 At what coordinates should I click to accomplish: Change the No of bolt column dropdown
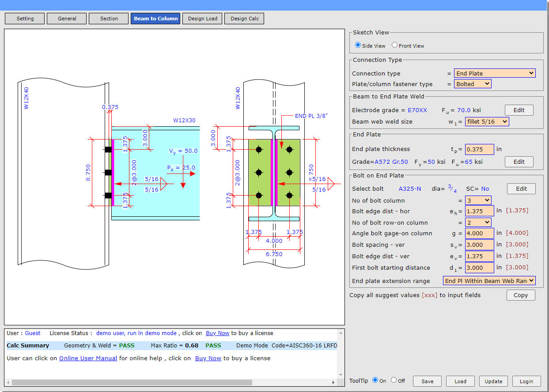tap(478, 200)
